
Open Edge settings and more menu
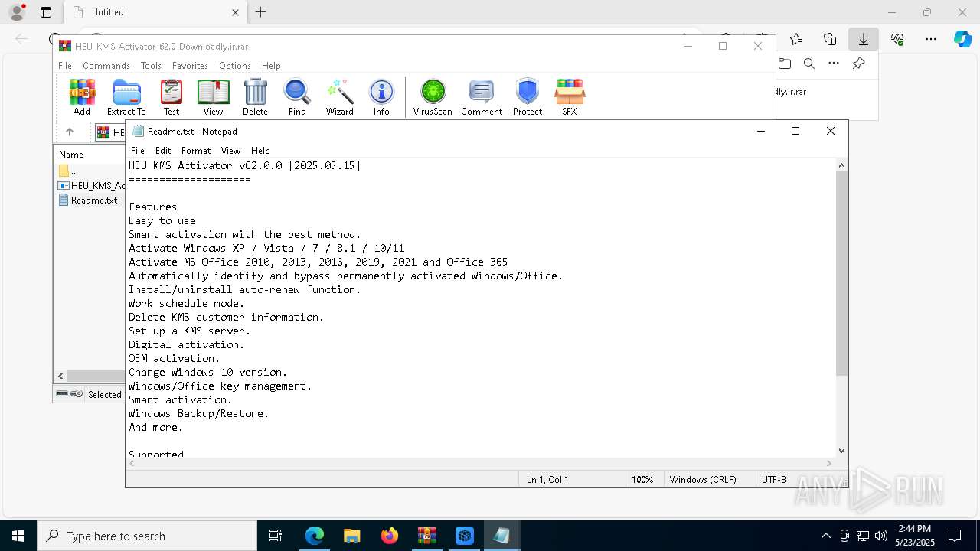931,39
